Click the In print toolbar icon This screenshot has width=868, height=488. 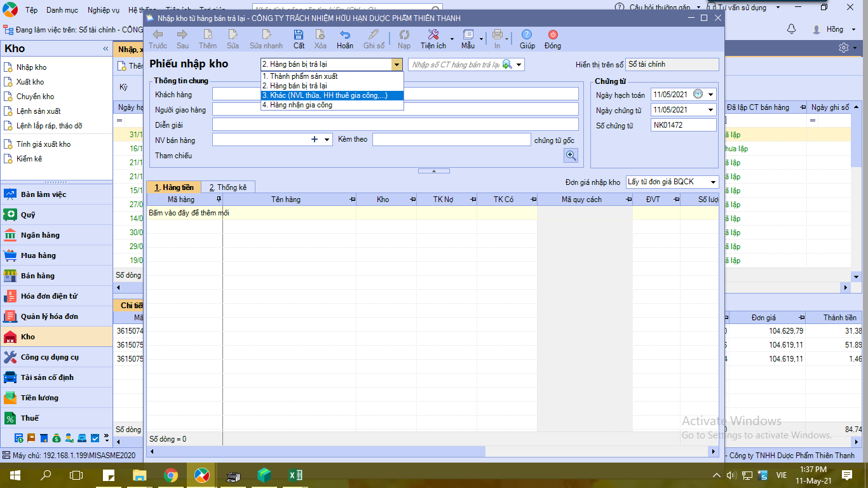pyautogui.click(x=497, y=35)
